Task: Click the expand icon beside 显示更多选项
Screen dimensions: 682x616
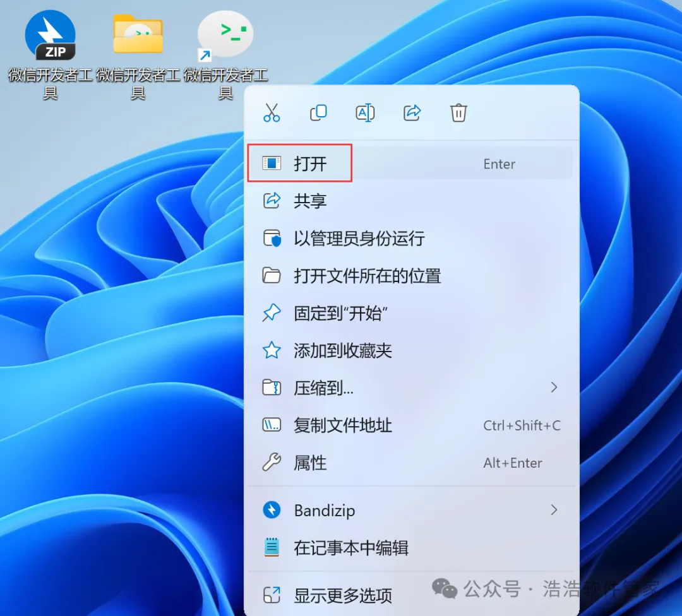Action: [x=272, y=595]
